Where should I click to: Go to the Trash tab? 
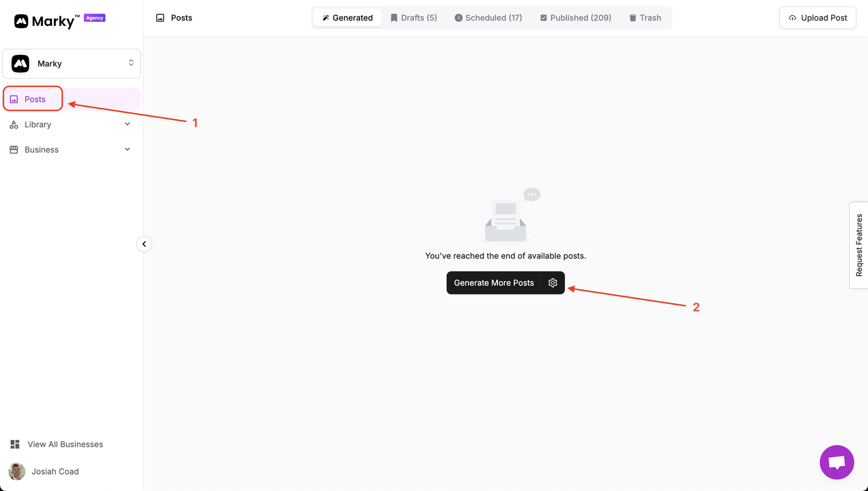[645, 18]
